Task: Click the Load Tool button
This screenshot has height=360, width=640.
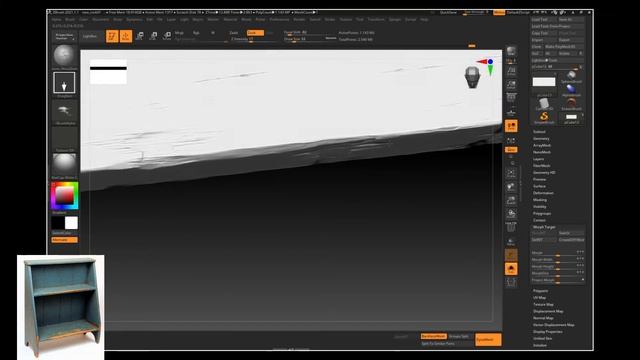Action: tap(544, 20)
